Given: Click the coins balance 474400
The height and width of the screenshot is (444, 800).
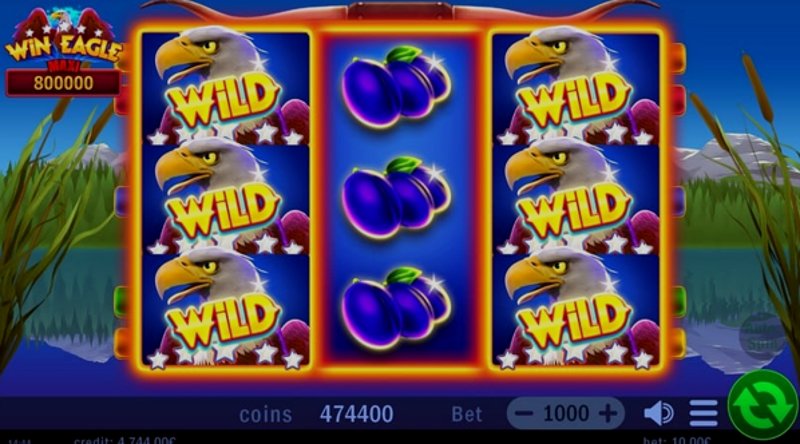Looking at the screenshot, I should 356,414.
